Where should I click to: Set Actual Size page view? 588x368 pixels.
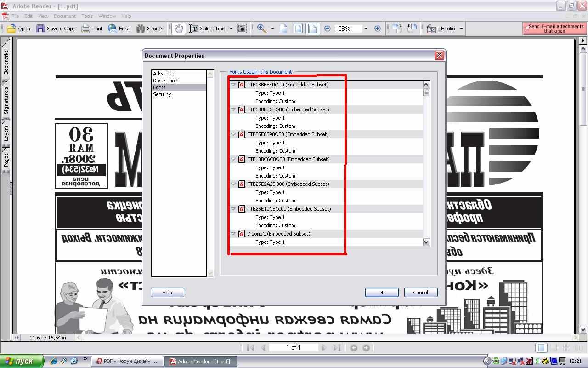283,29
